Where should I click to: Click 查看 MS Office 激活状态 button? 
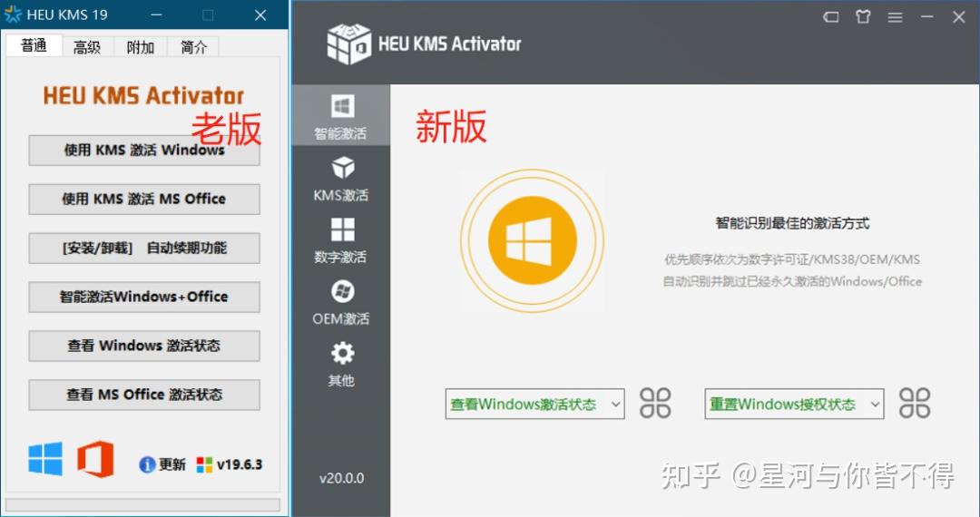144,395
